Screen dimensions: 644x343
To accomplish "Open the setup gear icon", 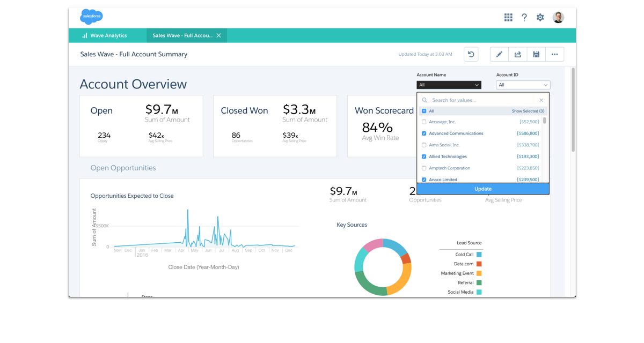I will (x=540, y=18).
